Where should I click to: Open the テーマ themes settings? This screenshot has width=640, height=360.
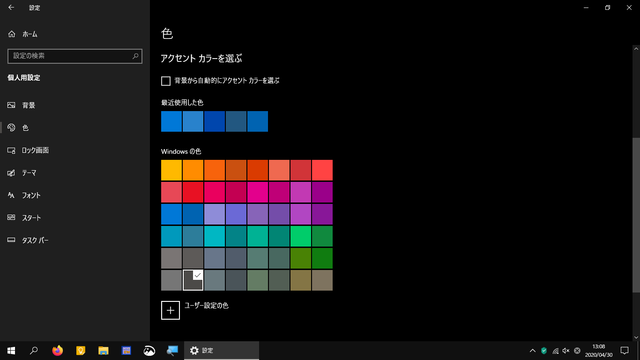point(75,173)
